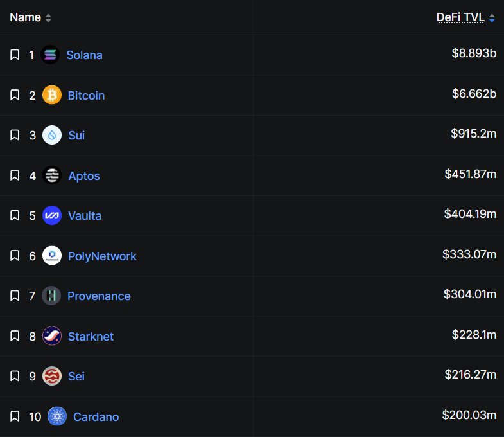Image resolution: width=504 pixels, height=437 pixels.
Task: Click the Name column header
Action: [x=26, y=17]
